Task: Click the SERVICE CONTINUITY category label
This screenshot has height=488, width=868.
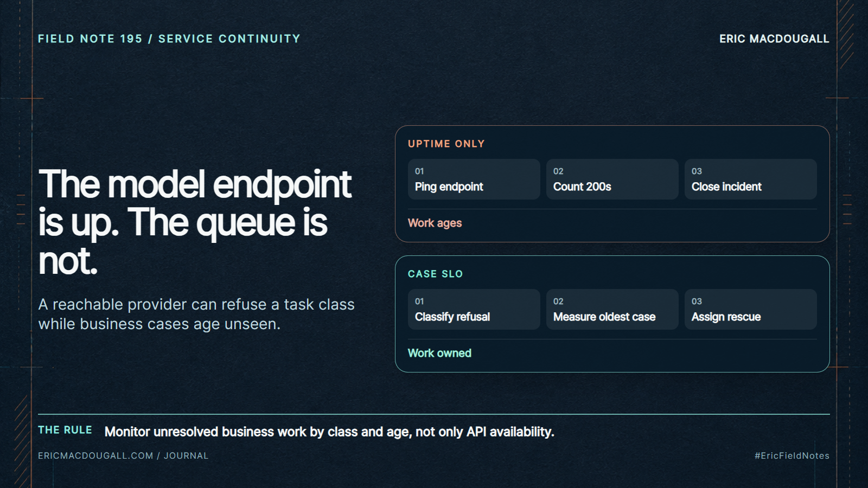Action: 229,38
